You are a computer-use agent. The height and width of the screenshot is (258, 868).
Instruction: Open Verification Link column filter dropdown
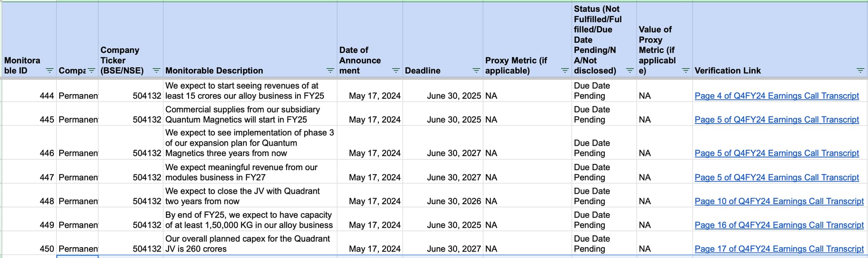pyautogui.click(x=860, y=71)
